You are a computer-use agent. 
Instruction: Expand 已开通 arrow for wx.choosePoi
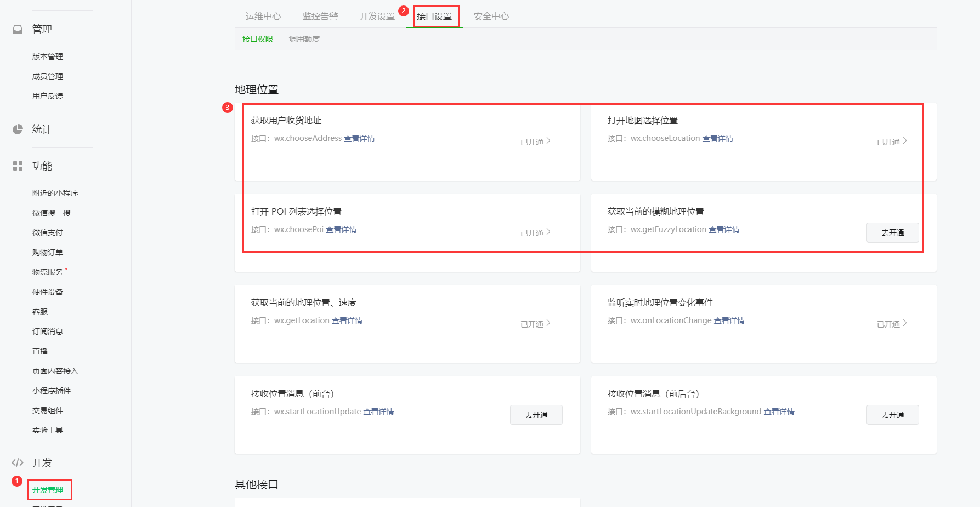click(548, 232)
